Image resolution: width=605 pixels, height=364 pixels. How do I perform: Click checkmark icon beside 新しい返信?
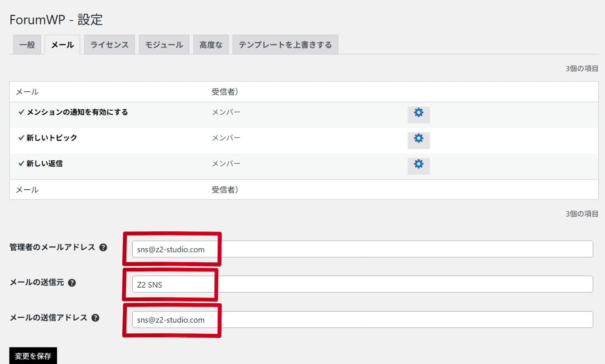(x=21, y=164)
